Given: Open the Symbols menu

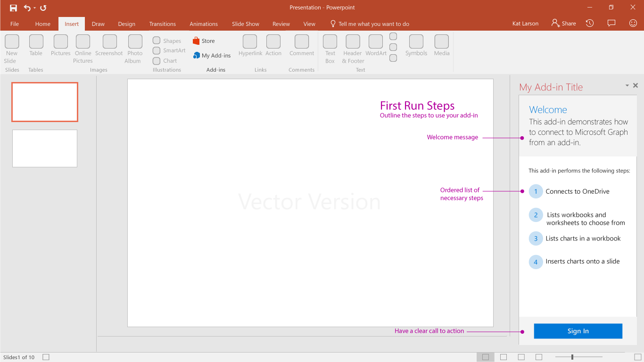Looking at the screenshot, I should 416,45.
